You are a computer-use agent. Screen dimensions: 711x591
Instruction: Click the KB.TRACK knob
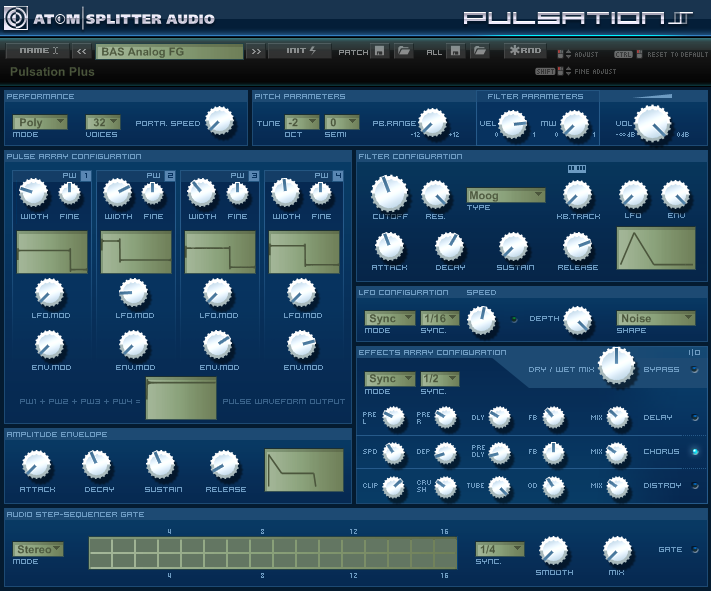pos(577,195)
